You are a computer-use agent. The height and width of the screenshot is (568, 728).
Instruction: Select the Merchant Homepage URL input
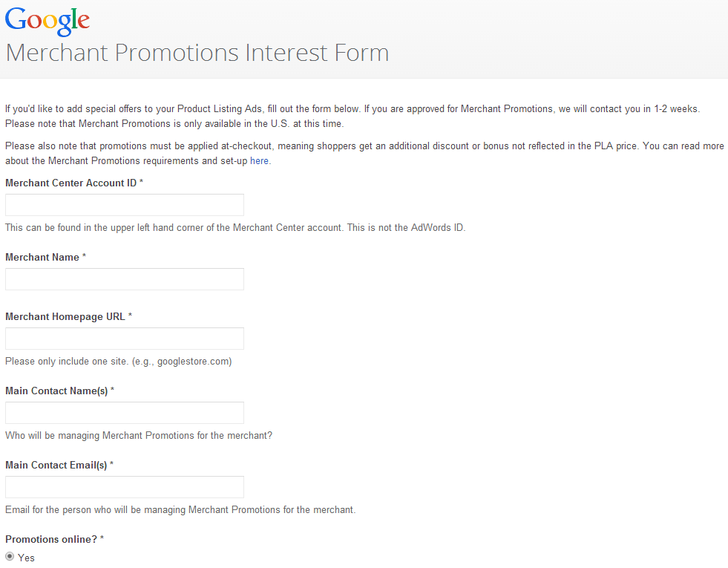pos(125,339)
